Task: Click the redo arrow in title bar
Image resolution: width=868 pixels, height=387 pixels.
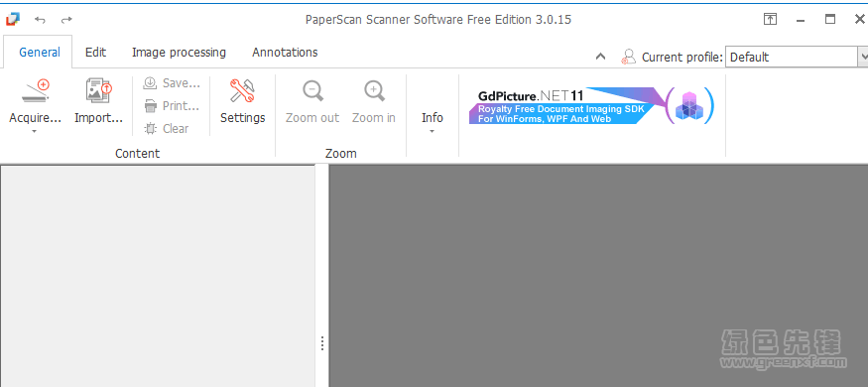Action: (x=66, y=20)
